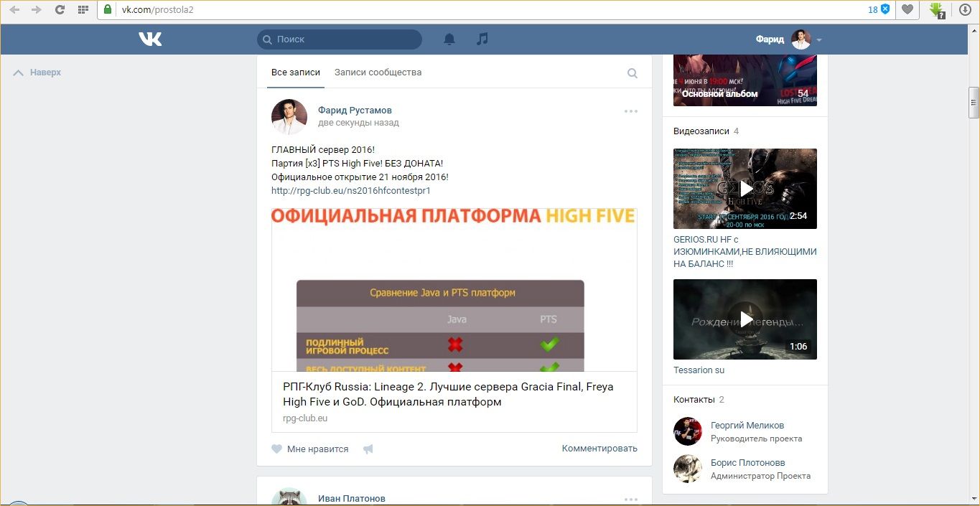Open three-dots menu on Фарид Рустамов post
The image size is (980, 506).
click(631, 111)
